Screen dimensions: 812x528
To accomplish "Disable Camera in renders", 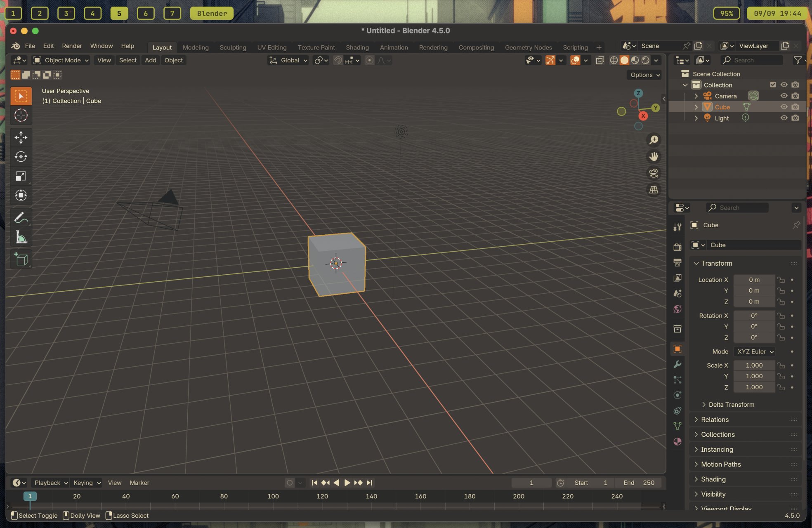I will 795,96.
